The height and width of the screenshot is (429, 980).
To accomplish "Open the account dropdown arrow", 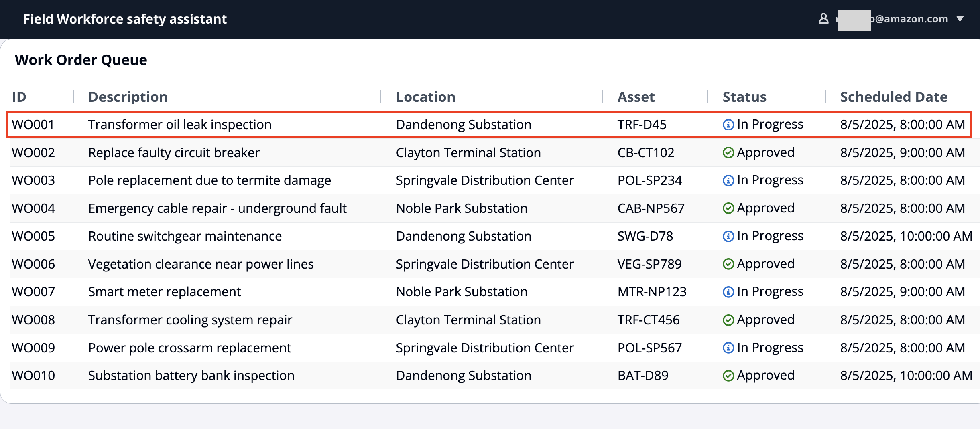I will point(960,19).
